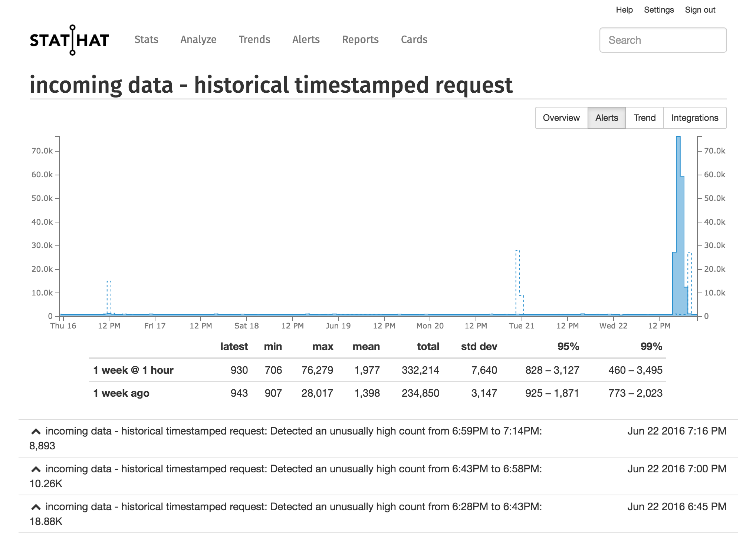Select the Alerts tab

tap(607, 118)
